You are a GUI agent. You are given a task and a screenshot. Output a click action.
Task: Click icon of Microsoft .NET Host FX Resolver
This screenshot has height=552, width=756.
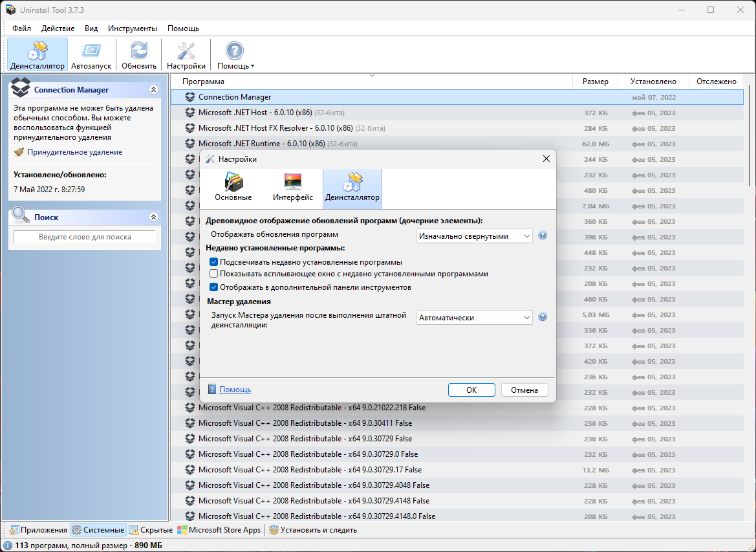(x=190, y=128)
